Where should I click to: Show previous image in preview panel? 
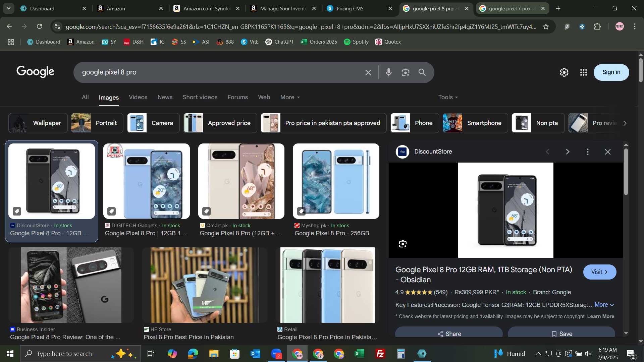tap(547, 152)
